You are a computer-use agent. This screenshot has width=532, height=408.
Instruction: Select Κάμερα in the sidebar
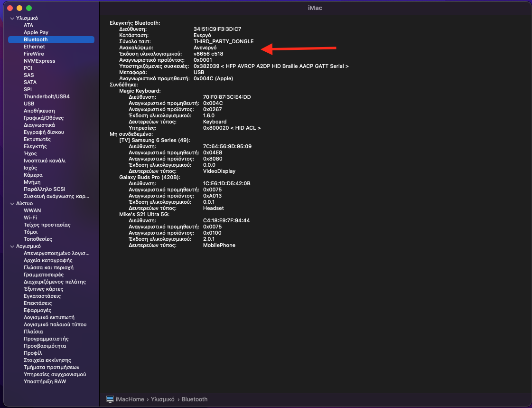(33, 175)
